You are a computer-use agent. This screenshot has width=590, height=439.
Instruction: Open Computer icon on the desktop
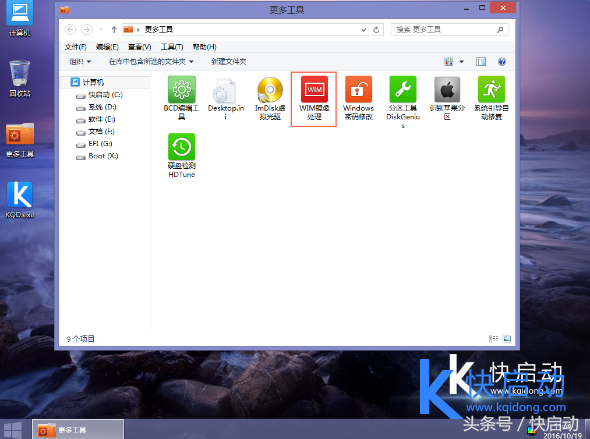pos(20,19)
